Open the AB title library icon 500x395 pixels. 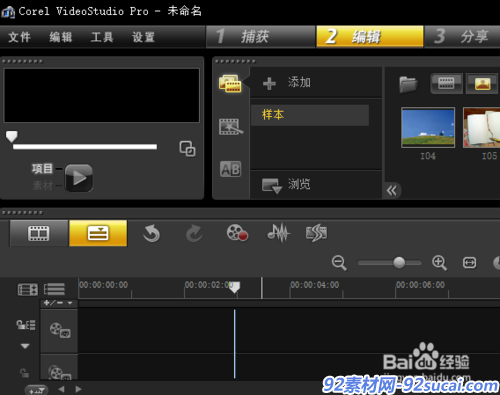coord(230,169)
